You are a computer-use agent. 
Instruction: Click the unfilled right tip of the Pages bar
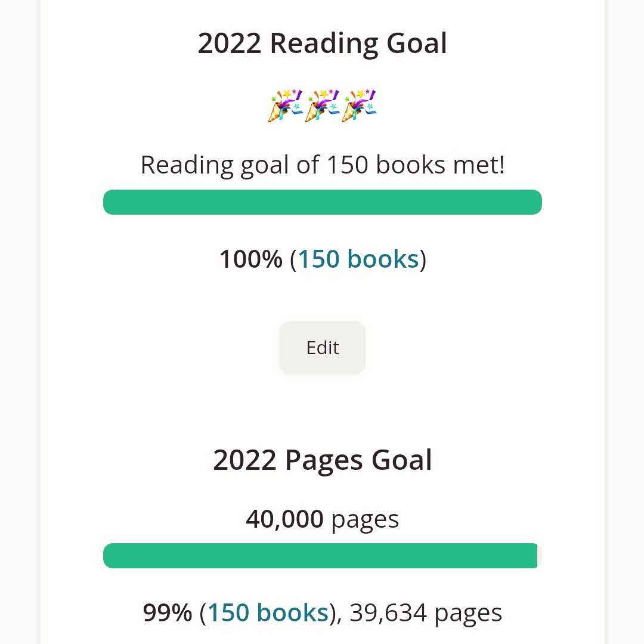540,556
